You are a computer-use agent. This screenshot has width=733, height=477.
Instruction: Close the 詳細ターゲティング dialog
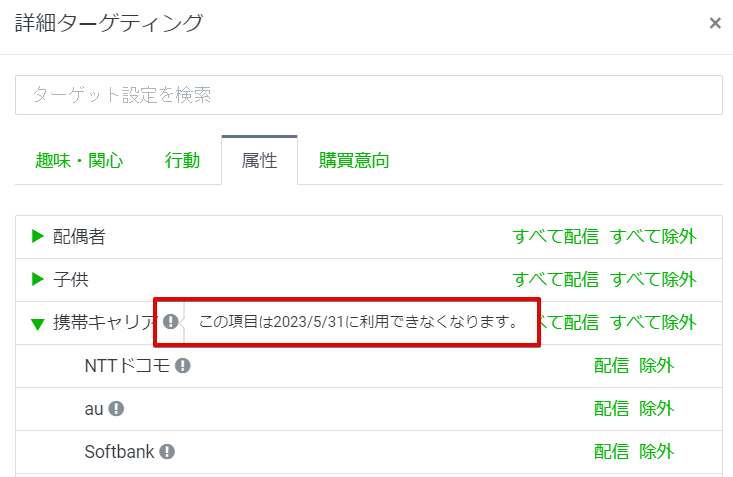[x=715, y=23]
